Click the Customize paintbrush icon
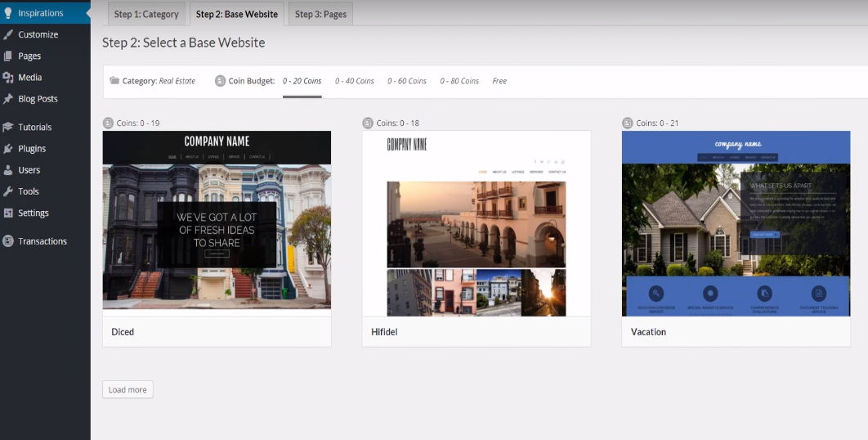Image resolution: width=868 pixels, height=440 pixels. (8, 34)
